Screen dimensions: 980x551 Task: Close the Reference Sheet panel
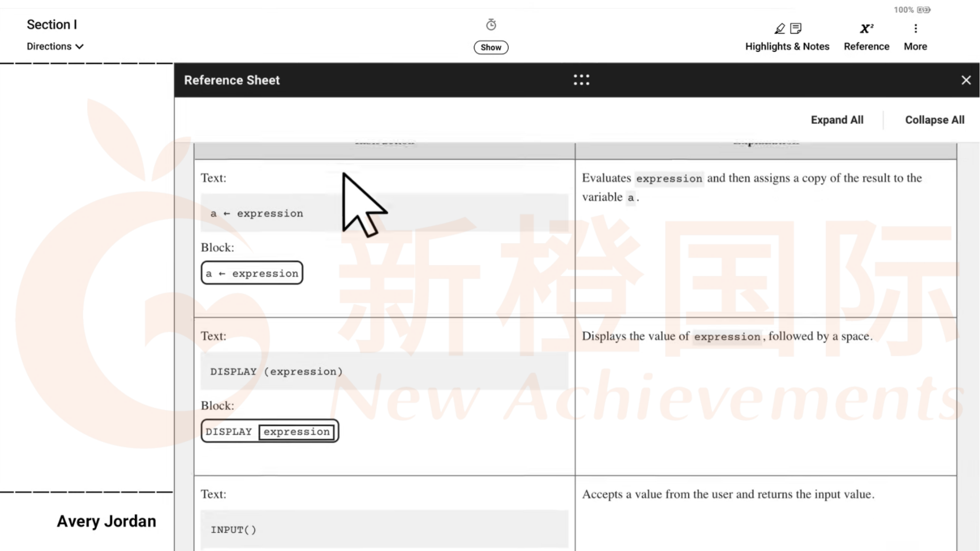[966, 80]
